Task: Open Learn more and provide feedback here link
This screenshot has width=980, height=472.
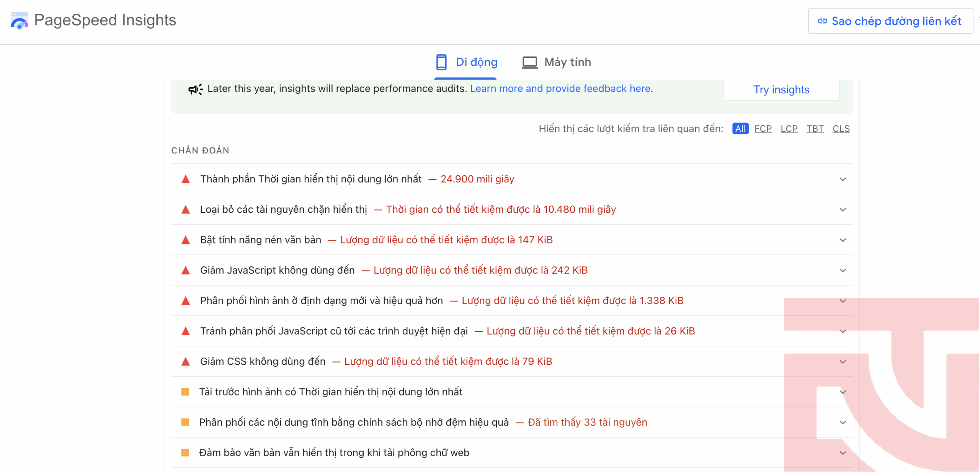Action: coord(560,88)
